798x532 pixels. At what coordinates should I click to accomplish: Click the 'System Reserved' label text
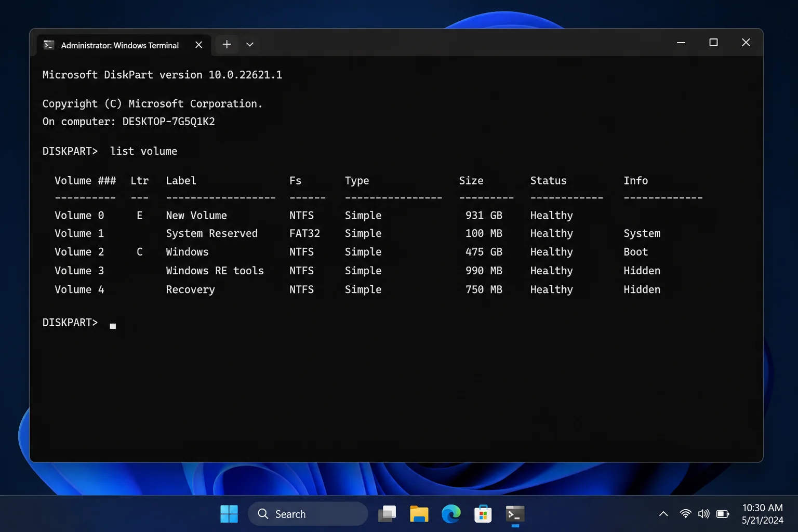coord(212,233)
